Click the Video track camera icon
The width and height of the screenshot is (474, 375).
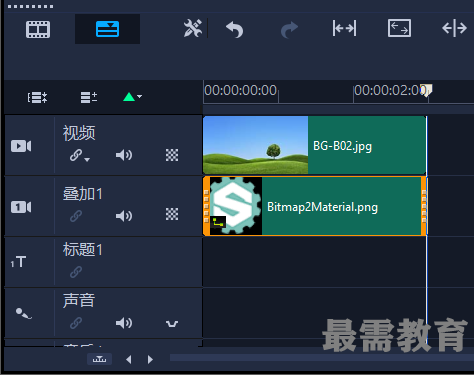(x=21, y=146)
